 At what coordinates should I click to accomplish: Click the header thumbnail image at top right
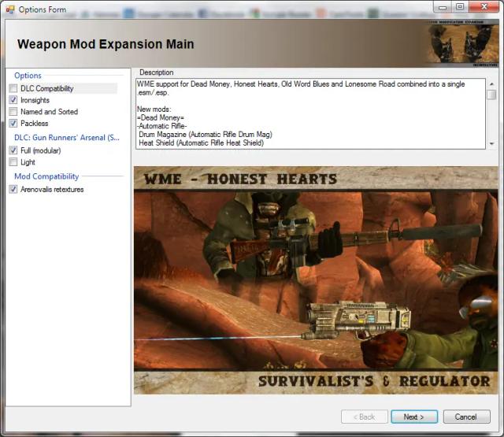click(x=462, y=43)
